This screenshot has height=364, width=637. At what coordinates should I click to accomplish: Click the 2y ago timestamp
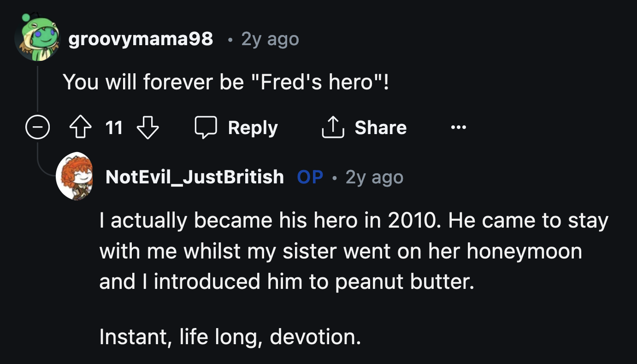[269, 39]
